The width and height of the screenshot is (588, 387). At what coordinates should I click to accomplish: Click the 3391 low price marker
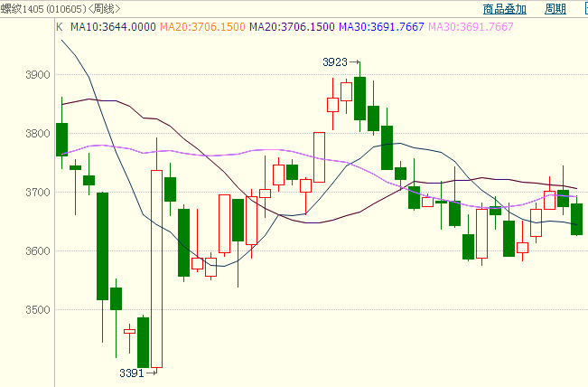(132, 373)
